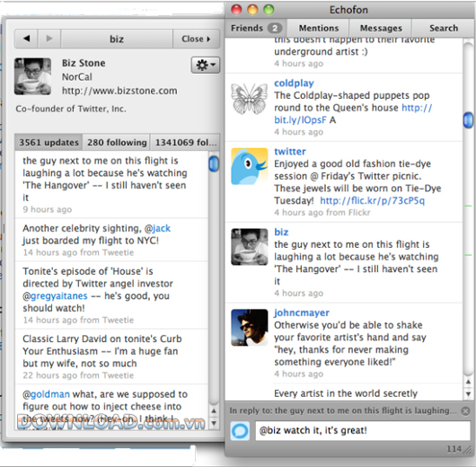This screenshot has height=467, width=476.
Task: Click the johncmayer avatar photo
Action: 250,327
